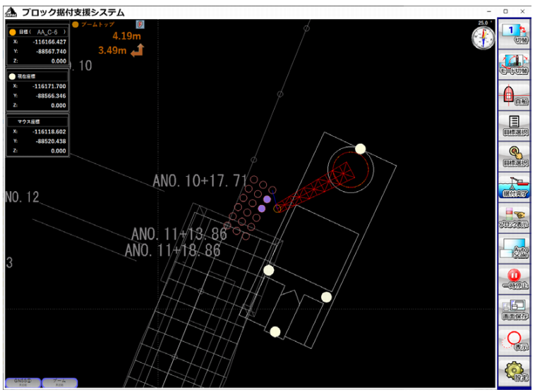Toggle the 一時停止 pause button
Image resolution: width=535 pixels, height=392 pixels.
pos(515,279)
